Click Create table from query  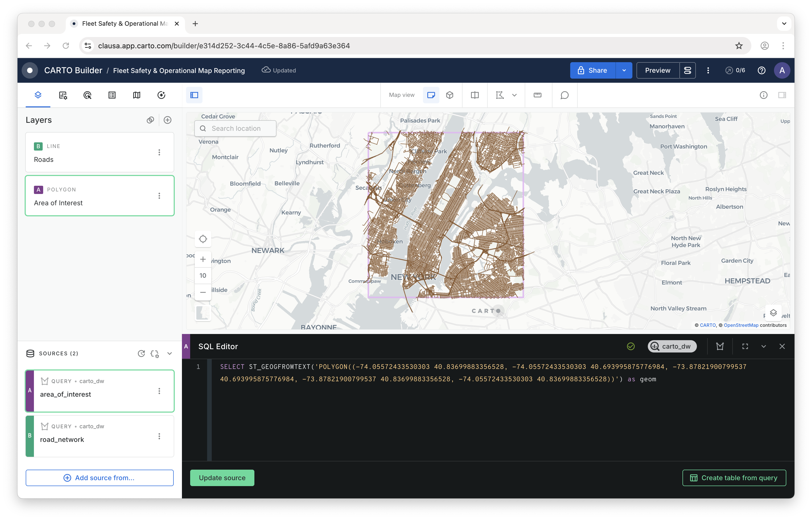click(734, 478)
